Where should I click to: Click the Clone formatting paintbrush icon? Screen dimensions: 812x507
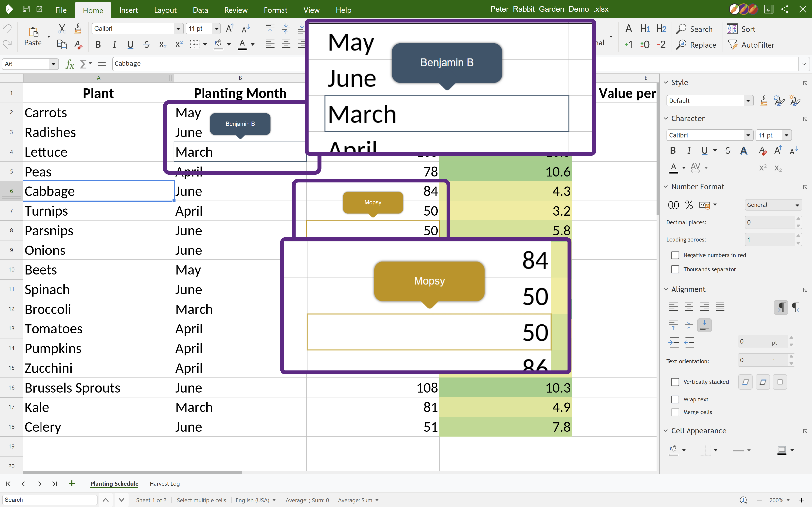[x=78, y=29]
